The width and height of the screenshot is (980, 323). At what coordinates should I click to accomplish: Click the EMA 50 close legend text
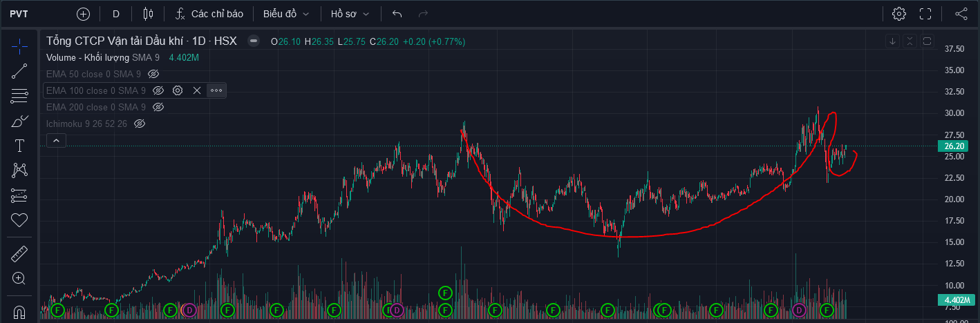[93, 74]
